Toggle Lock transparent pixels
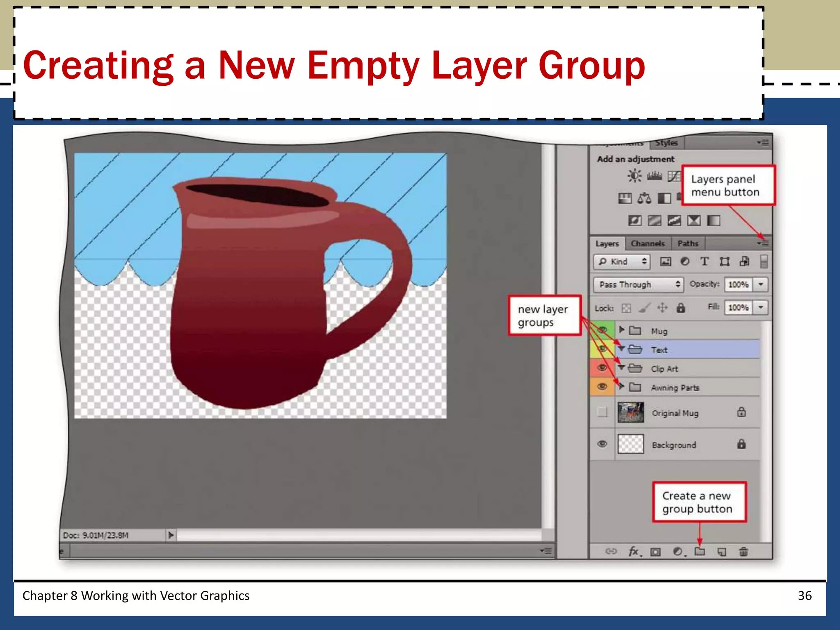Screen dimensions: 840x630 pos(626,308)
